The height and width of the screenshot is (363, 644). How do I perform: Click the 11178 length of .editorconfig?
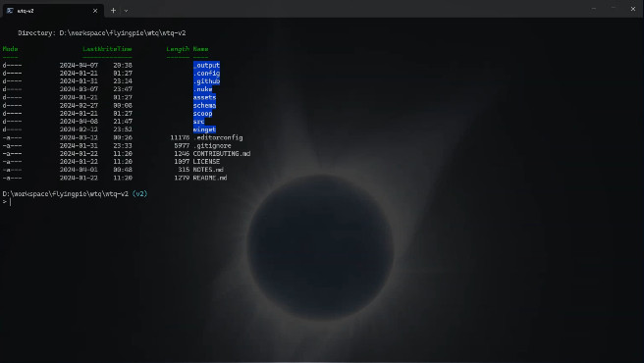coord(180,137)
